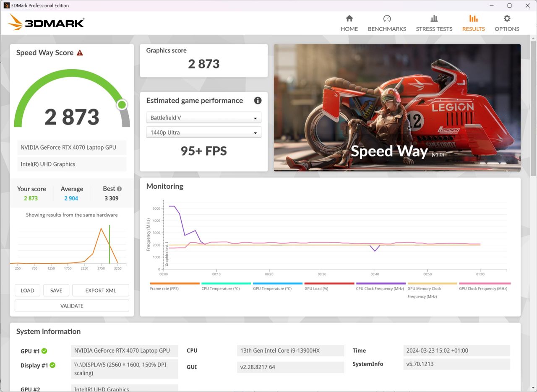Click the average score value 2 904

[71, 198]
